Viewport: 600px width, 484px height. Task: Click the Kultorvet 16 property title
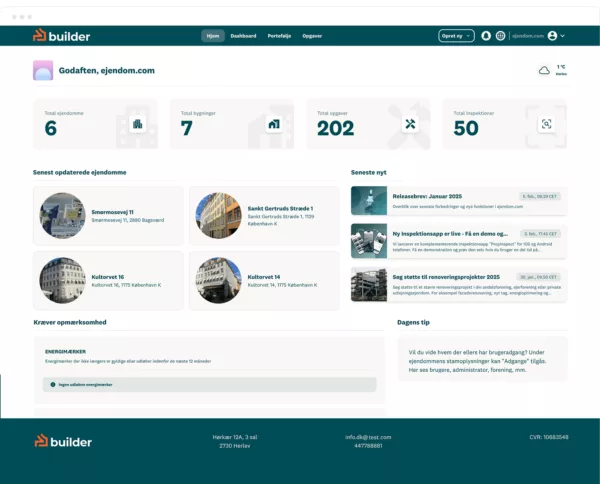pyautogui.click(x=108, y=277)
